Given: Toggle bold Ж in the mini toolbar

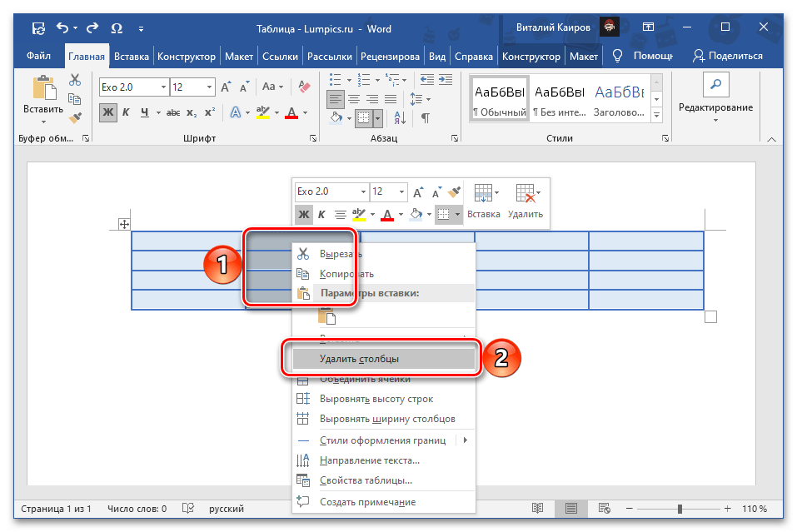Looking at the screenshot, I should 303,215.
